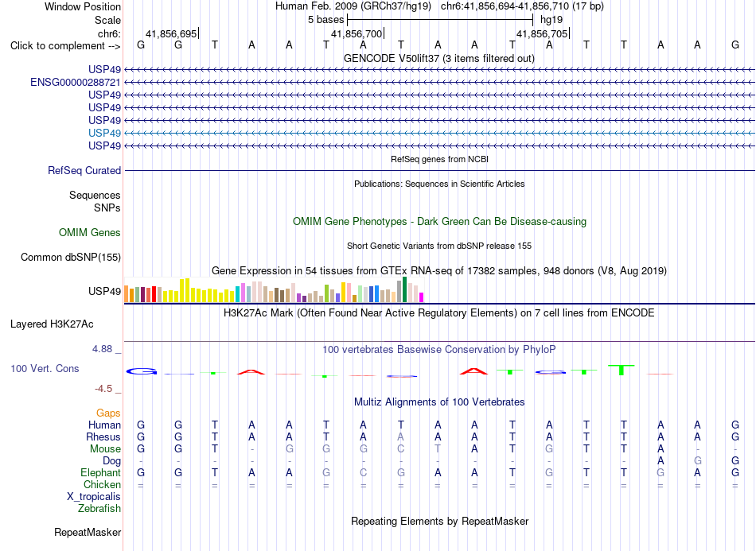Select the Zebrafish alignment row label
This screenshot has height=551, width=756.
coord(99,509)
